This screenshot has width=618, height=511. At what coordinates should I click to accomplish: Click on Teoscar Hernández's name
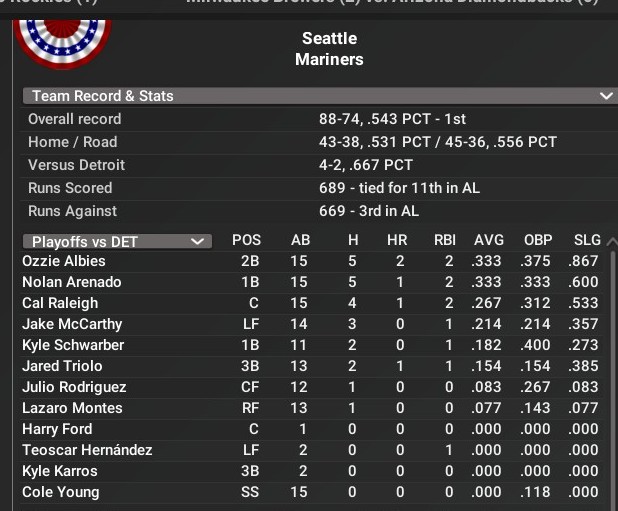click(x=87, y=450)
